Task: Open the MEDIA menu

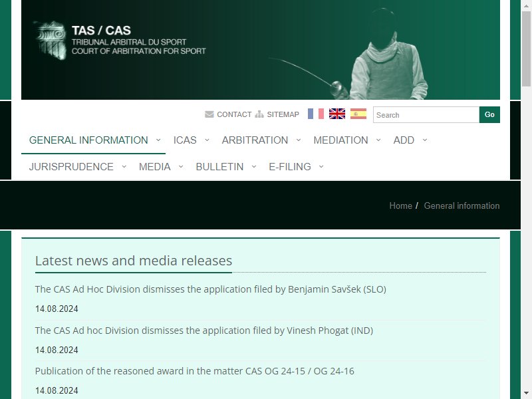Action: tap(155, 167)
